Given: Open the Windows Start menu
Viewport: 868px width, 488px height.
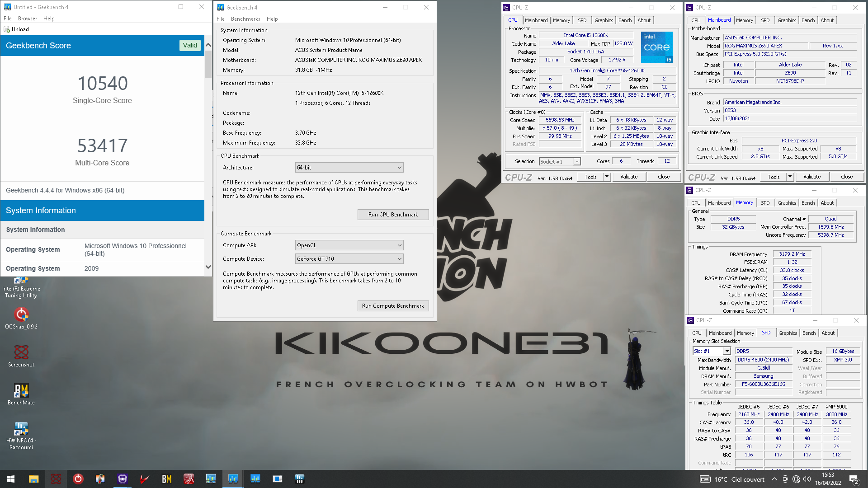Looking at the screenshot, I should pos(11,479).
